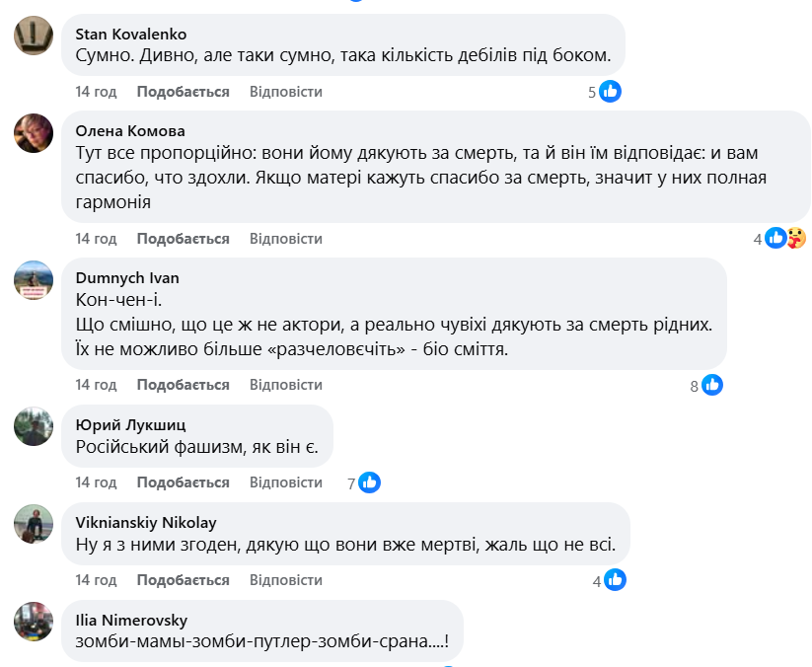Click the Dumnych Ivan name link

127,278
